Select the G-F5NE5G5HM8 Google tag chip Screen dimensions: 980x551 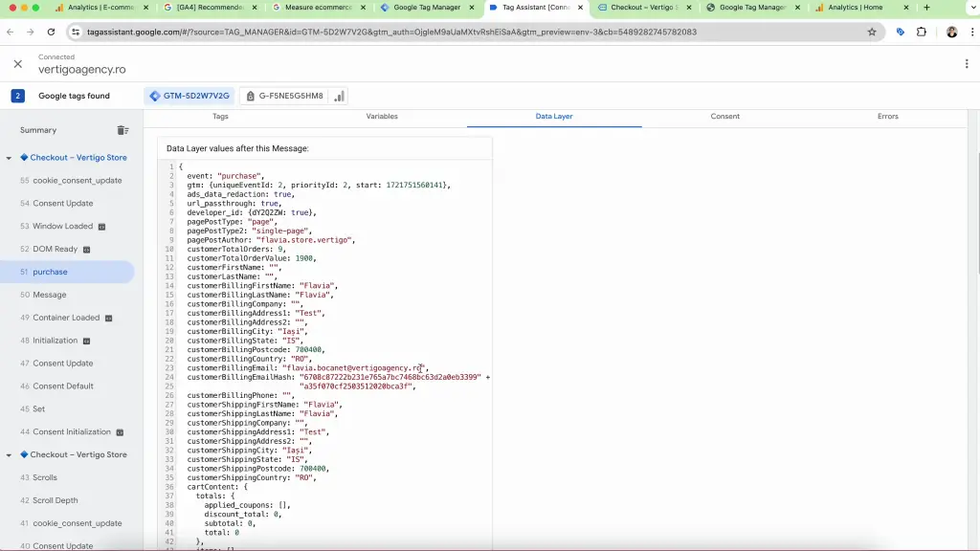coord(284,96)
